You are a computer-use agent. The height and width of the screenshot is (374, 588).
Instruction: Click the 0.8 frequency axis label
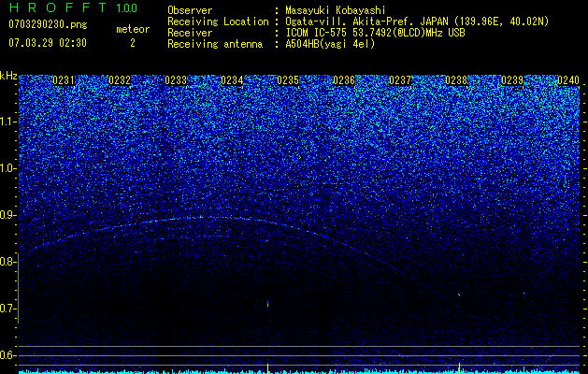click(x=8, y=262)
